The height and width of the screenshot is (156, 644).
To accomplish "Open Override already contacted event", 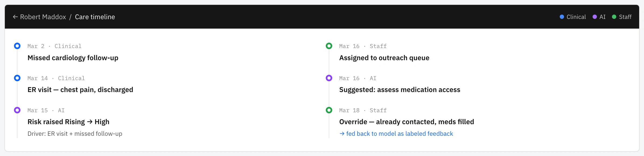I will 407,122.
